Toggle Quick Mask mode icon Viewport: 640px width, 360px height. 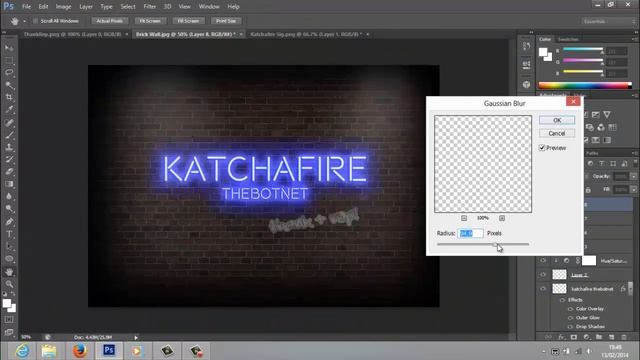pos(9,320)
